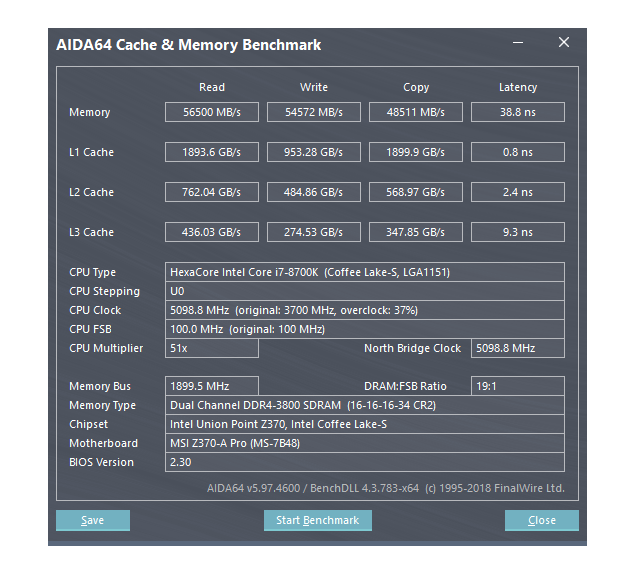The image size is (637, 588).
Task: Click the Write column header
Action: tap(314, 87)
